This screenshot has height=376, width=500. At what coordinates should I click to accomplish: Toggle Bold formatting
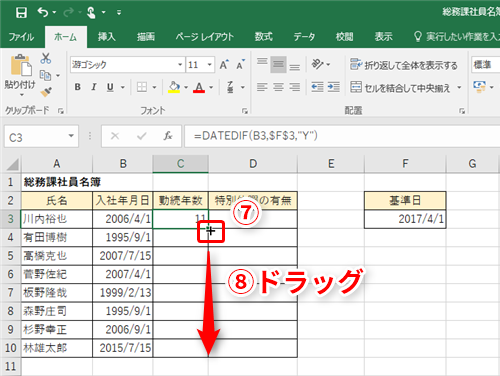78,87
